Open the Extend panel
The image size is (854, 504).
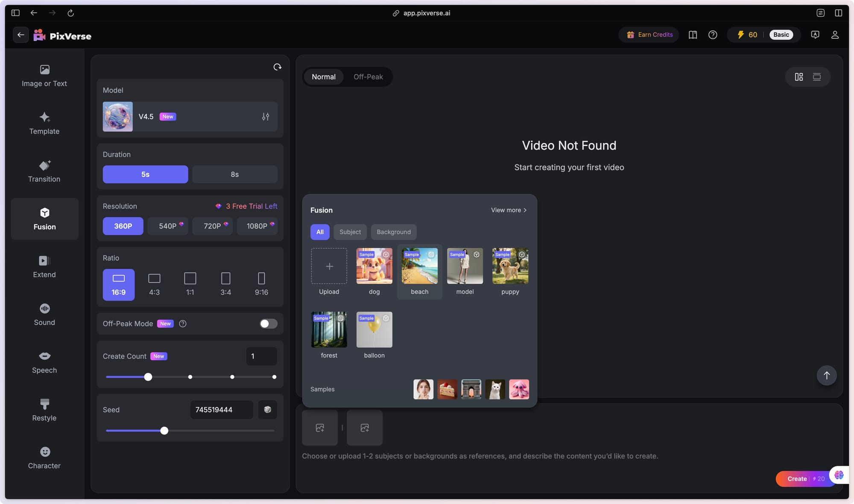click(x=44, y=267)
